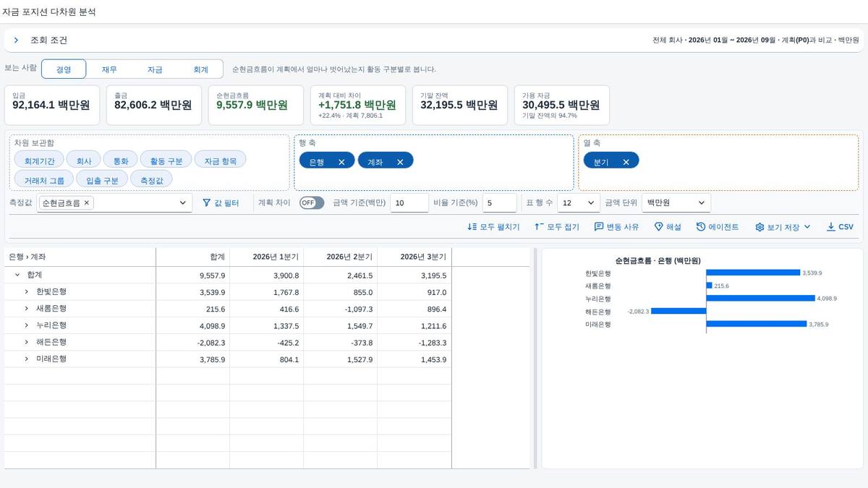Click 모두 펼치기 expand all
This screenshot has width=868, height=488.
point(493,227)
